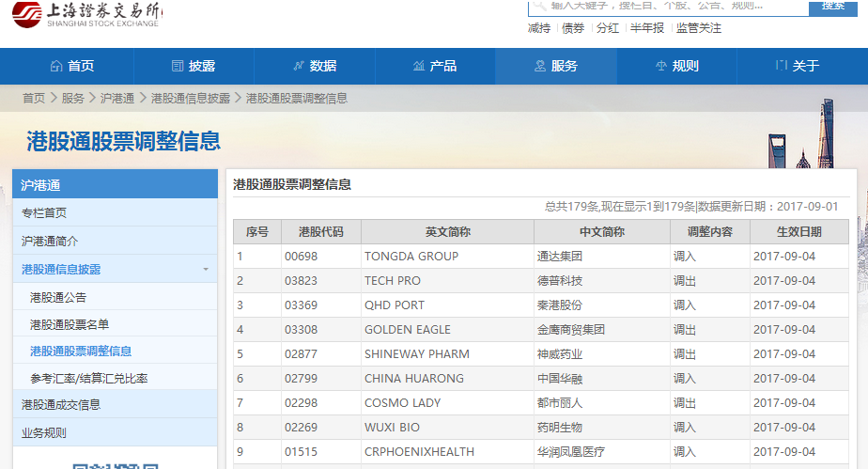Click the search magnifier icon

[539, 6]
